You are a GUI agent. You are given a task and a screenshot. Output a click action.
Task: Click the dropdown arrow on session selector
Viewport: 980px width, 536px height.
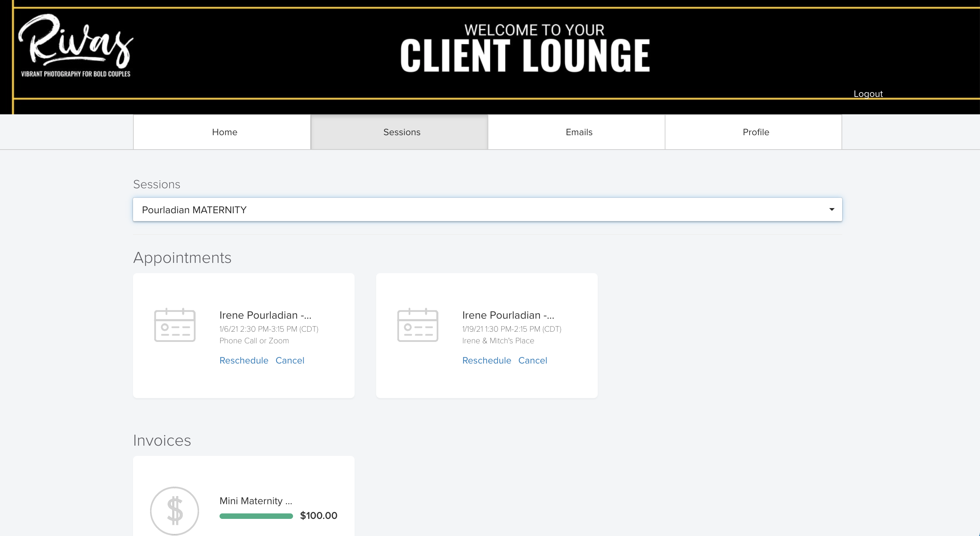pyautogui.click(x=832, y=209)
